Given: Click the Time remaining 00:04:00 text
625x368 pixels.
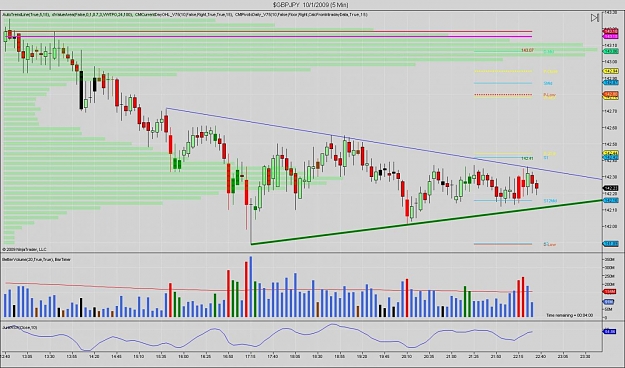Looking at the screenshot, I should [569, 315].
